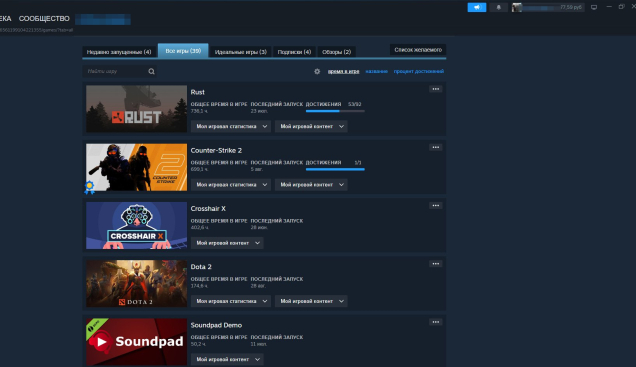Expand Counter-Strike 2 game content dropdown
Image resolution: width=636 pixels, height=367 pixels.
(x=311, y=185)
